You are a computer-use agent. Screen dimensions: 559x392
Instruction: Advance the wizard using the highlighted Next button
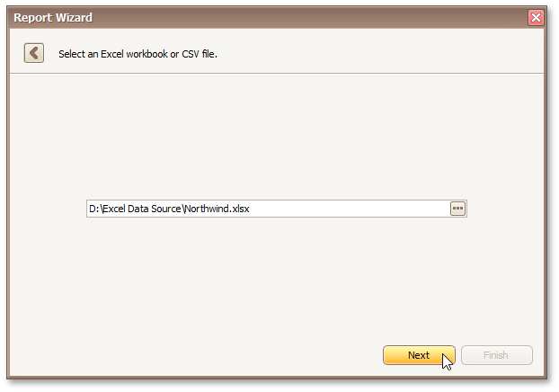[419, 355]
